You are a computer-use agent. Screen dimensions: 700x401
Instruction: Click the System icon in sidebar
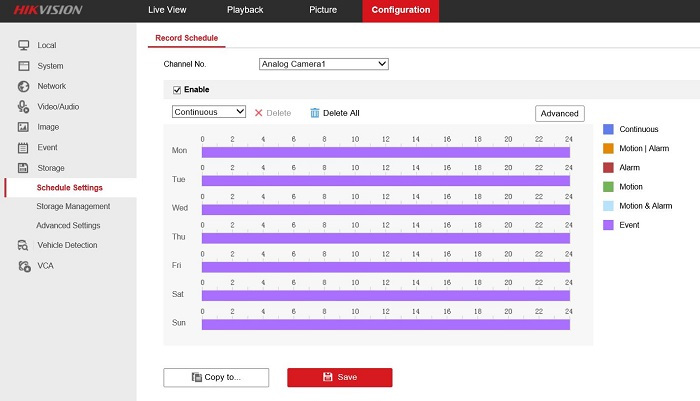[22, 66]
